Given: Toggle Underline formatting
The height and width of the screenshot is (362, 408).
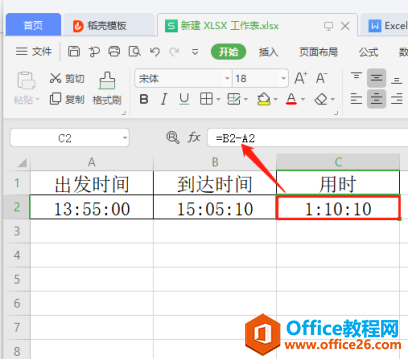Looking at the screenshot, I should pos(184,99).
